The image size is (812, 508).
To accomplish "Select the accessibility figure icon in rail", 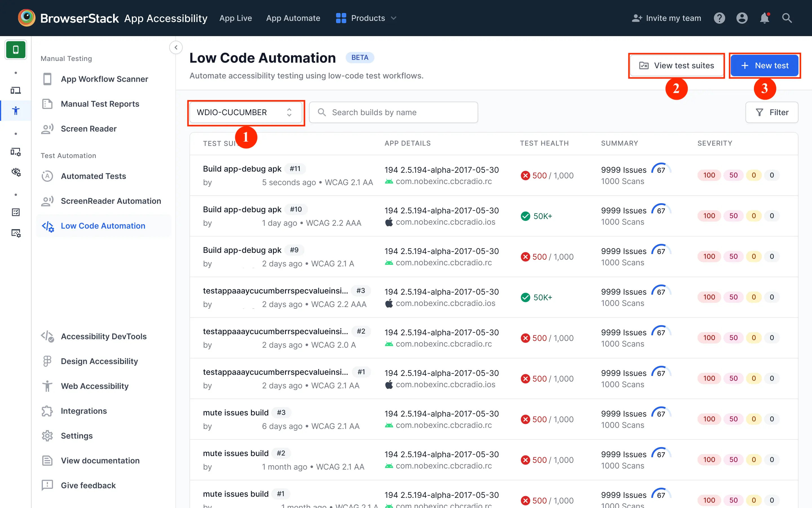I will 16,111.
